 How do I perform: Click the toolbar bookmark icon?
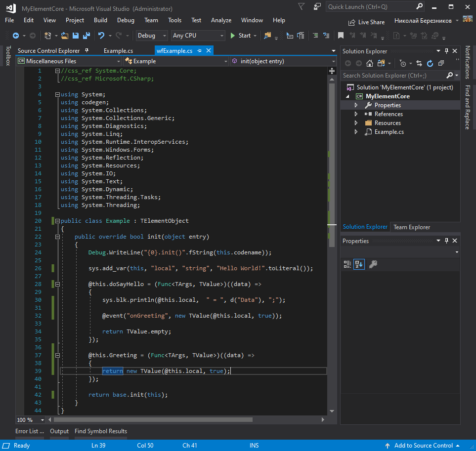point(341,36)
